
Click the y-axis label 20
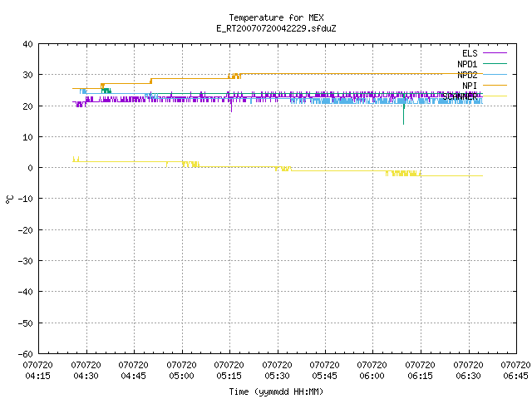[27, 106]
